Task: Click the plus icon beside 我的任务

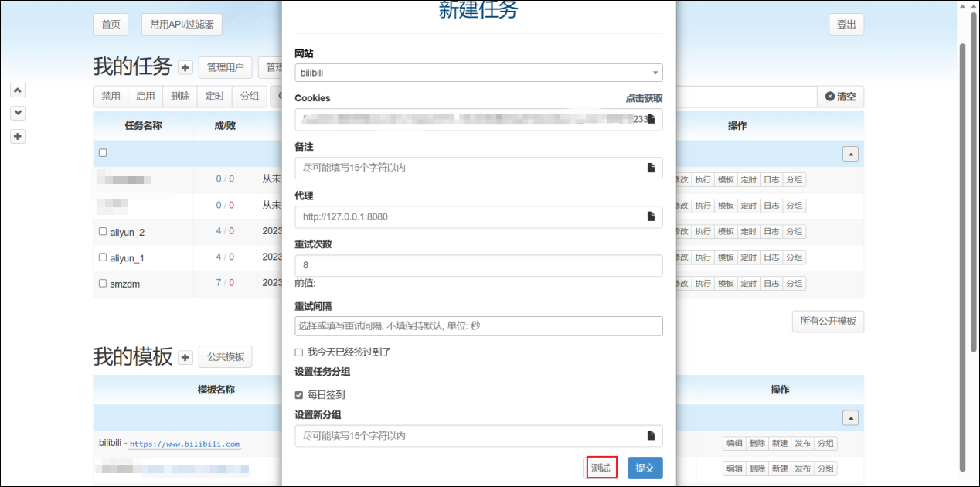Action: [185, 68]
